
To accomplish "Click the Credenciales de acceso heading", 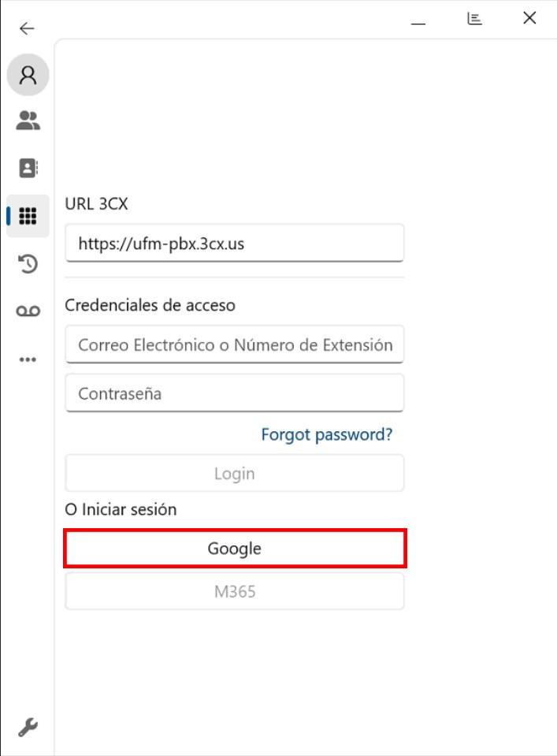I will coord(150,305).
